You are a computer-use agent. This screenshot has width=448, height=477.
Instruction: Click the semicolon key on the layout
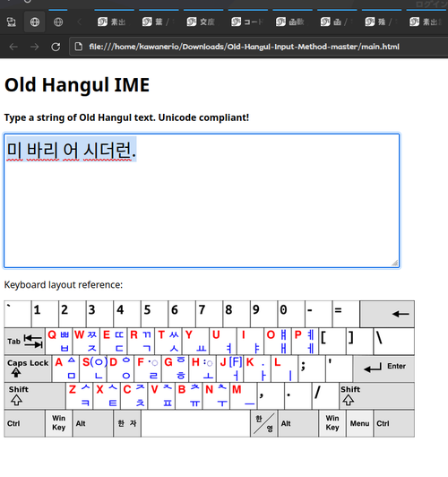[312, 369]
